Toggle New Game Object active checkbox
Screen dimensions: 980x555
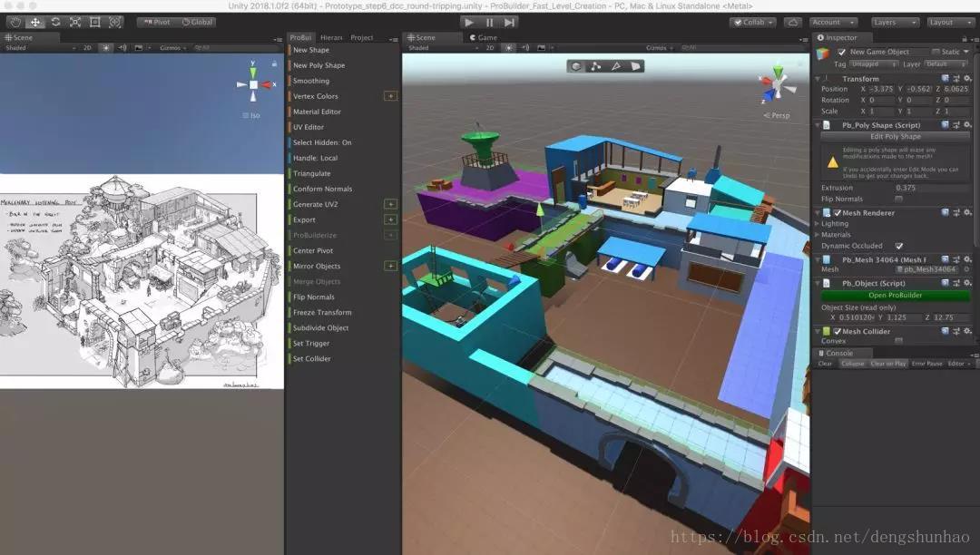(841, 52)
